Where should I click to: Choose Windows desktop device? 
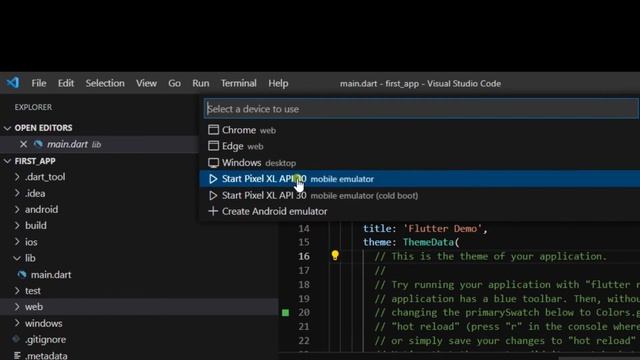pos(420,163)
